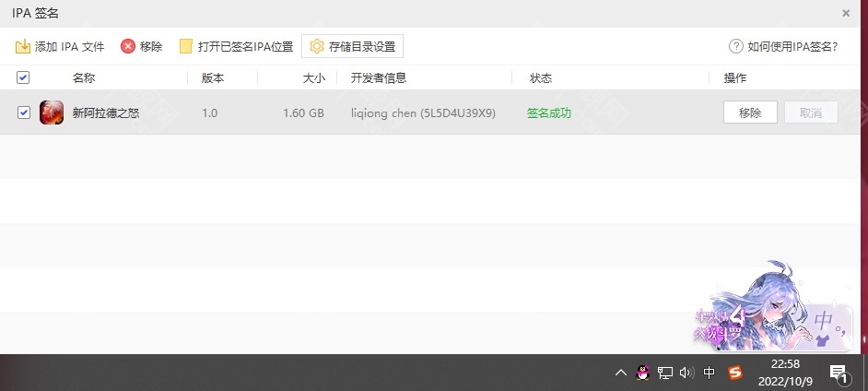The width and height of the screenshot is (868, 391).
Task: Click the 版本 column header
Action: pyautogui.click(x=213, y=78)
